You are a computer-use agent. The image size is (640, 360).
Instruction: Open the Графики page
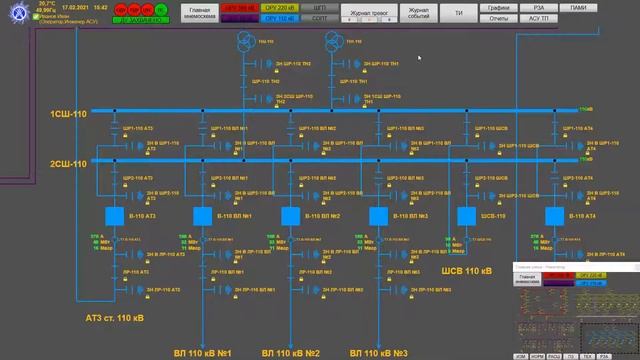pyautogui.click(x=499, y=8)
